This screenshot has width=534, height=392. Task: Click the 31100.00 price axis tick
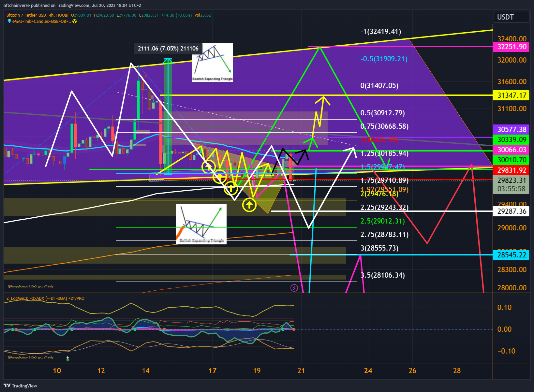point(512,109)
